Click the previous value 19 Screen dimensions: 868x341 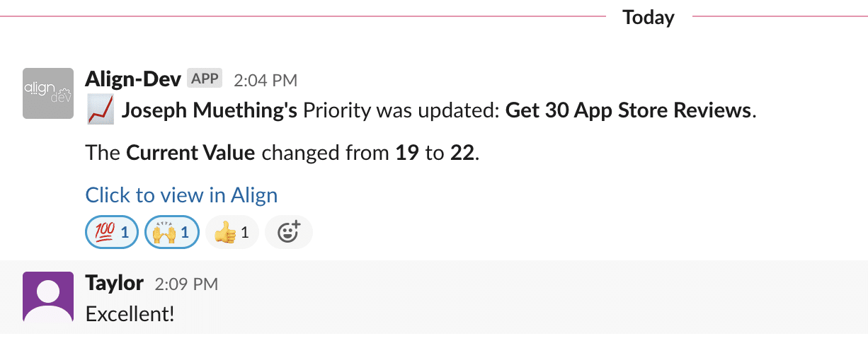[406, 153]
